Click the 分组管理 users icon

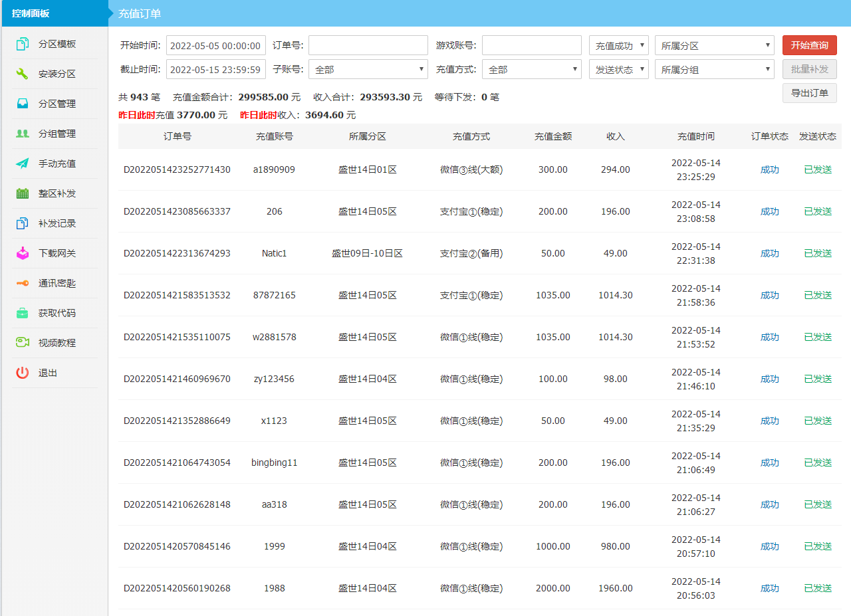coord(23,134)
